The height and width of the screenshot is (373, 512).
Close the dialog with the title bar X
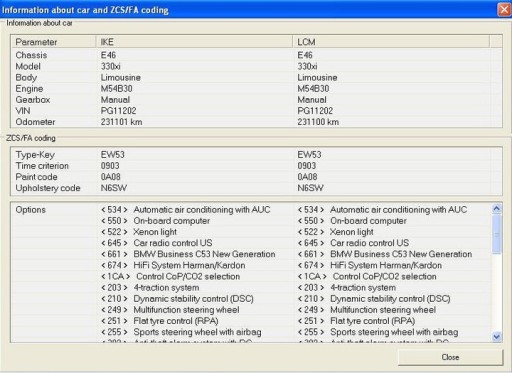[504, 9]
